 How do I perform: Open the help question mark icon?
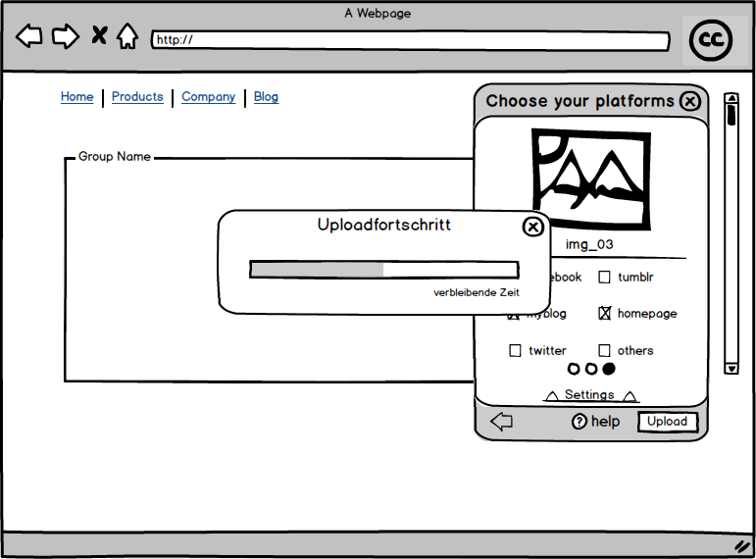click(580, 422)
